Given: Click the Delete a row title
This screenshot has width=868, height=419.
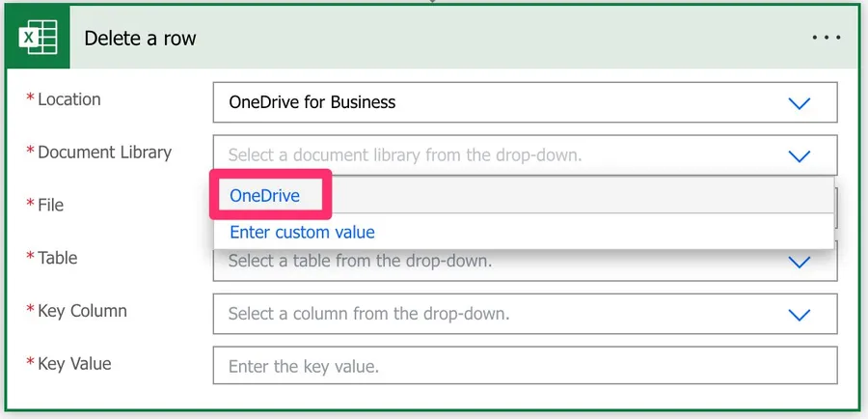Looking at the screenshot, I should tap(140, 39).
